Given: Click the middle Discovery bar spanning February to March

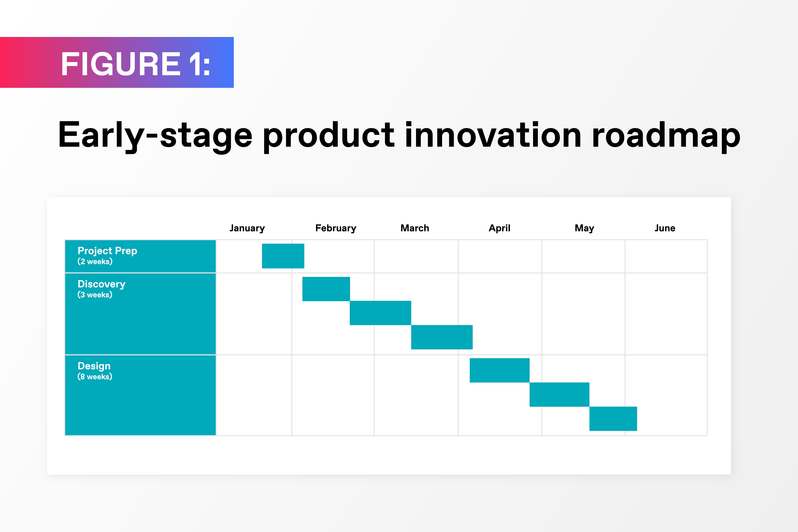Looking at the screenshot, I should [x=380, y=313].
